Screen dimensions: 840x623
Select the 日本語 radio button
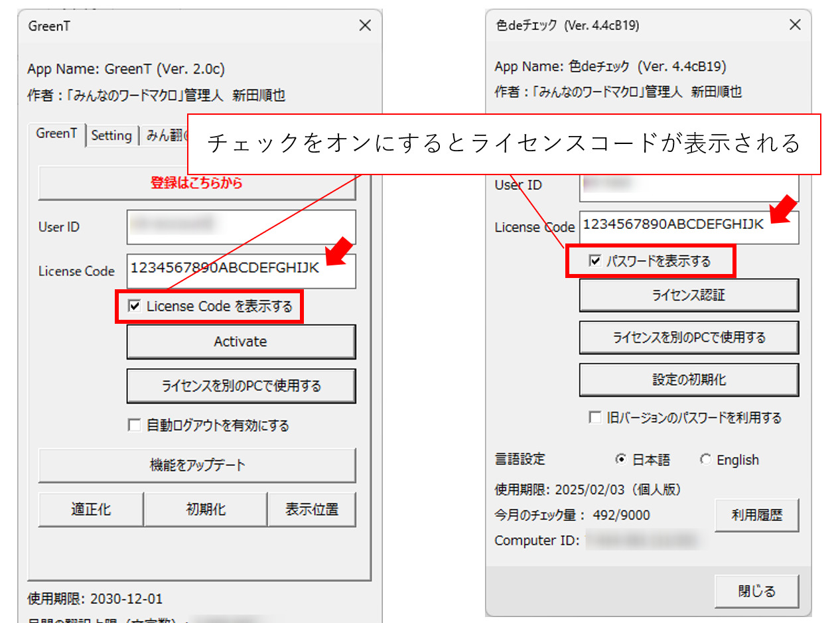(621, 460)
